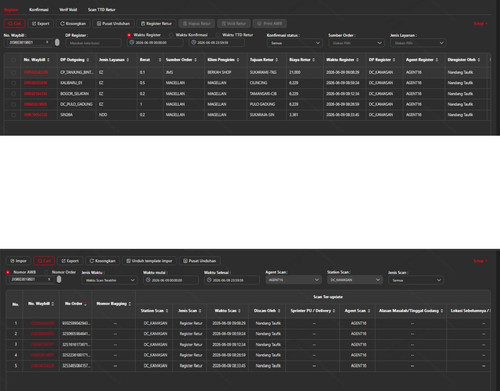Image resolution: width=500 pixels, height=391 pixels.
Task: Click the DP Register search field
Action: pyautogui.click(x=93, y=43)
